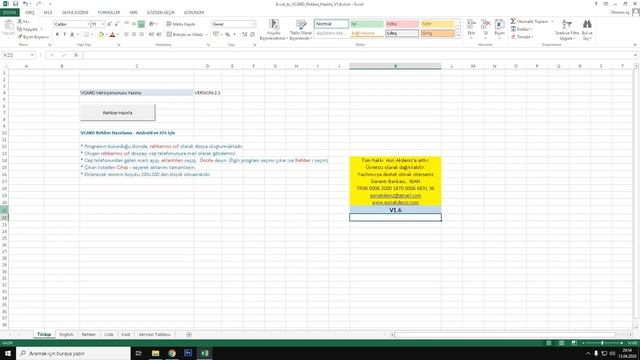Click the decrease decimal icon

pos(252,34)
